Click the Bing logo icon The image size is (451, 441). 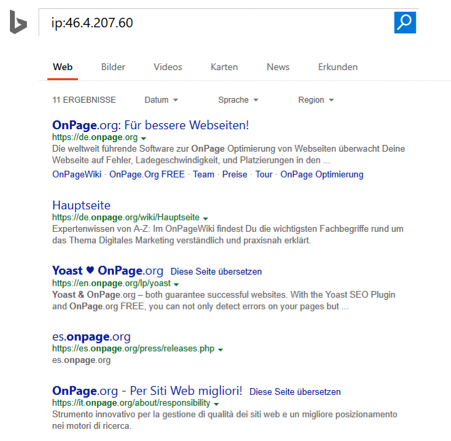click(x=18, y=22)
